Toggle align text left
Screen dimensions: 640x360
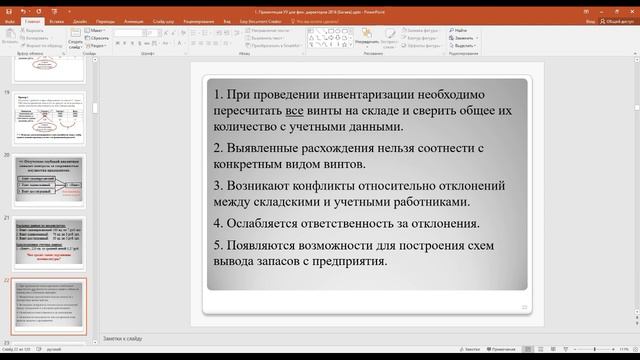pyautogui.click(x=193, y=43)
